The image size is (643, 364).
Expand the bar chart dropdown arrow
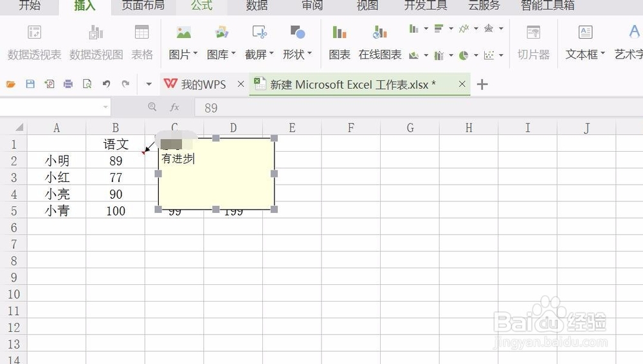[451, 29]
